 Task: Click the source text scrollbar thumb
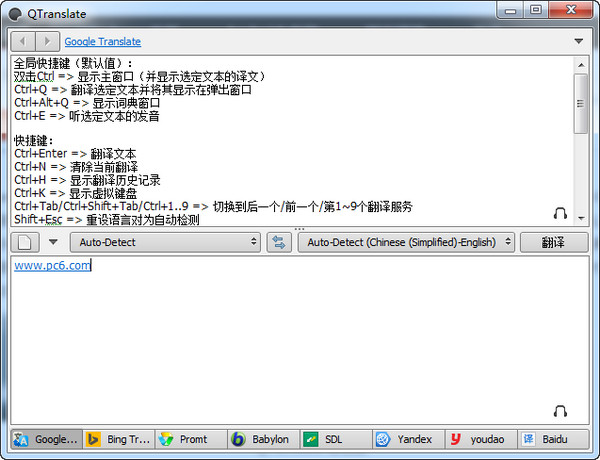click(x=581, y=104)
